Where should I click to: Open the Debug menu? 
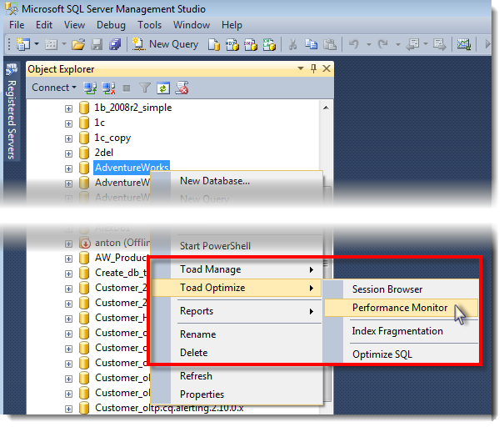(111, 25)
